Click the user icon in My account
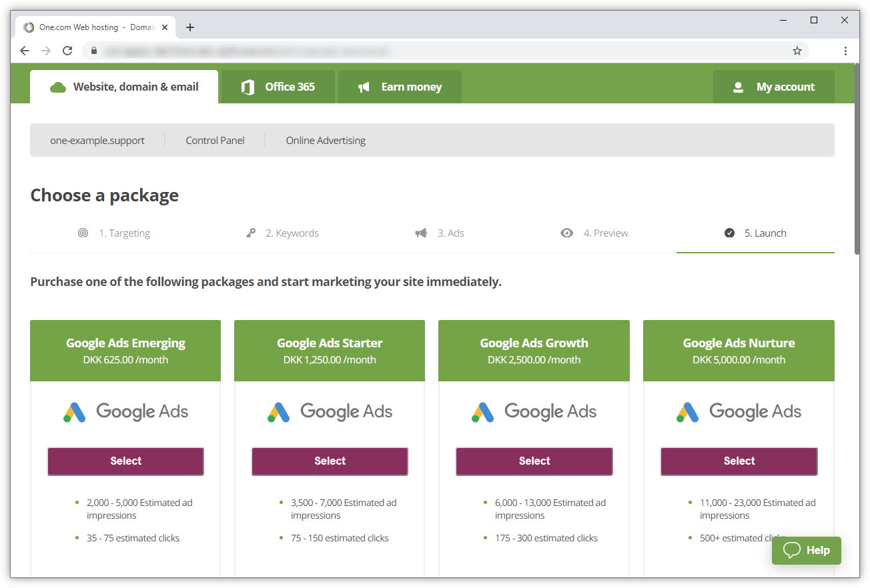The image size is (870, 588). click(738, 87)
